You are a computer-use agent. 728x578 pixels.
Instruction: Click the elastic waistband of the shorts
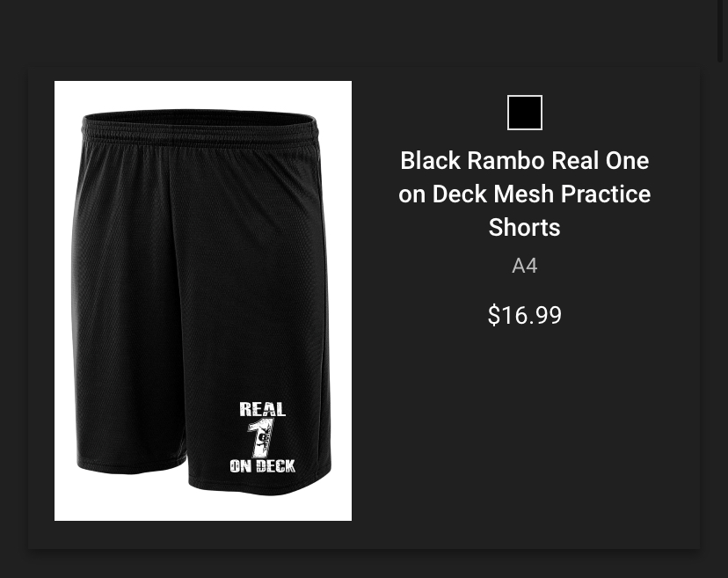(x=200, y=127)
